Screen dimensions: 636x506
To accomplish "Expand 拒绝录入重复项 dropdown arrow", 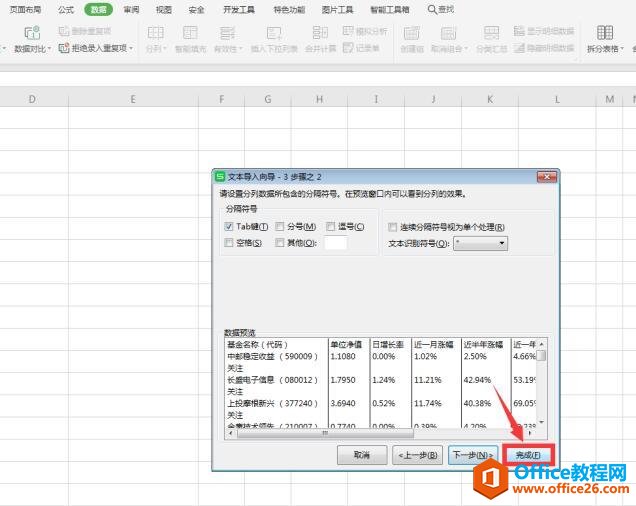I will (x=131, y=48).
